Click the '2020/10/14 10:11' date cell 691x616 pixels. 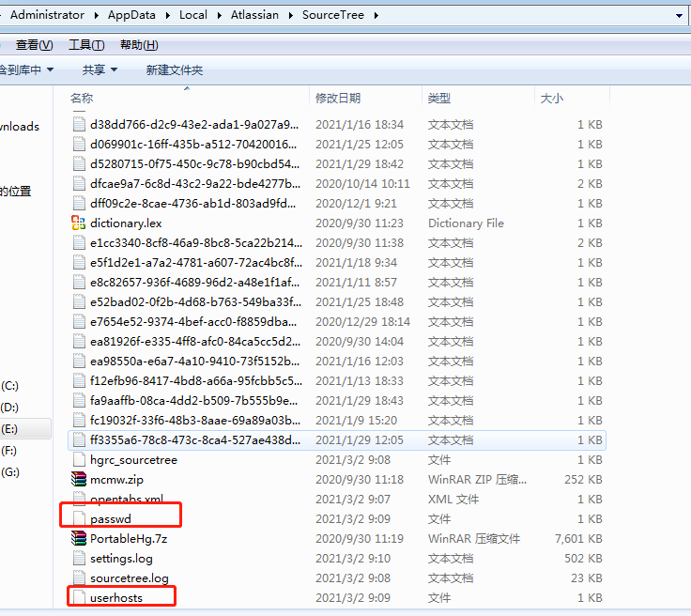(362, 183)
